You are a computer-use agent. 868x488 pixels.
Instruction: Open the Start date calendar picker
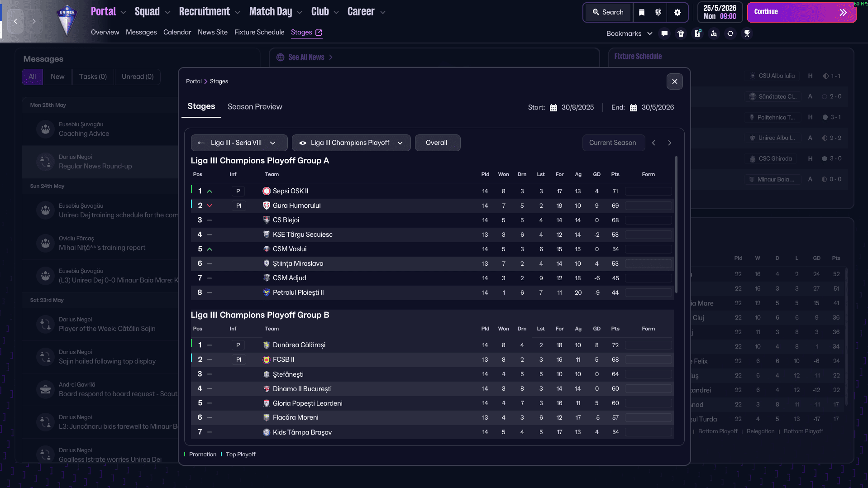coord(553,108)
